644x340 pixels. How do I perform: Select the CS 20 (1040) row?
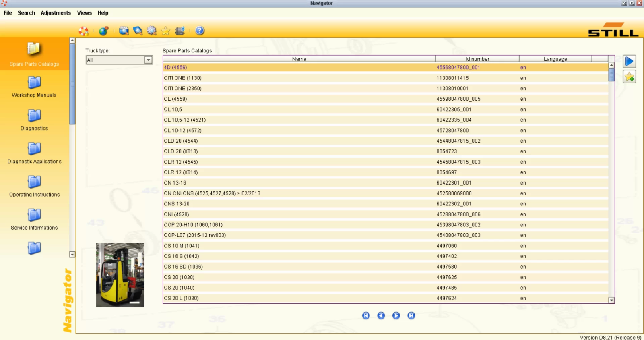386,288
